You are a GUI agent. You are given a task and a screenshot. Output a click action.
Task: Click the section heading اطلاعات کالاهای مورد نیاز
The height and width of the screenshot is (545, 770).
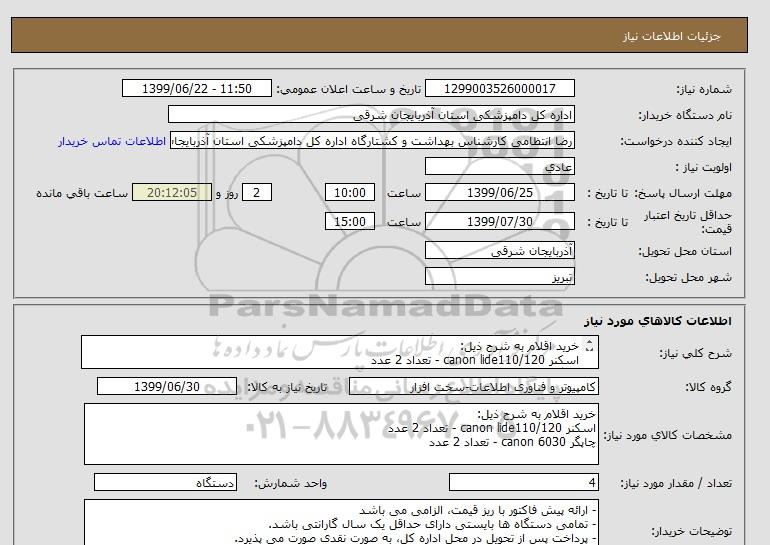658,321
